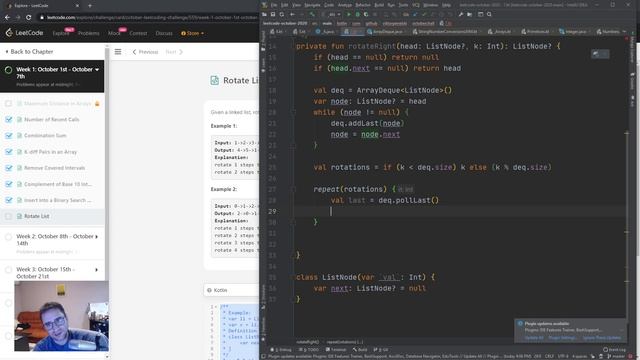Image resolution: width=640 pixels, height=360 pixels.
Task: Open the IntelliJ File menu
Action: [x=273, y=5]
